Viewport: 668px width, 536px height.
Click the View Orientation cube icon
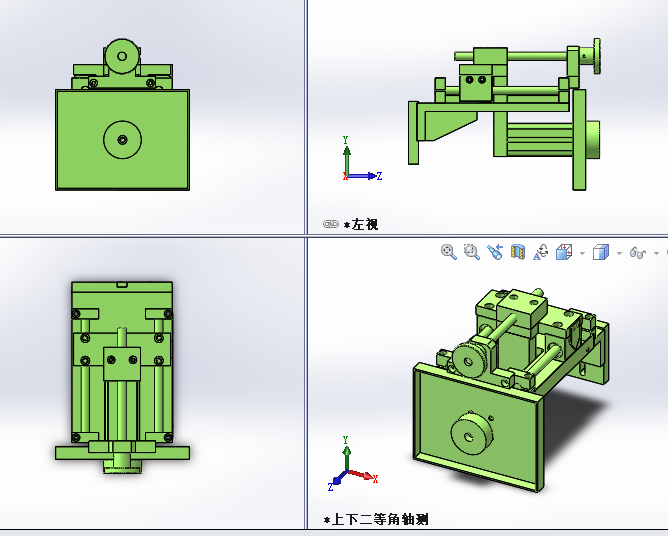tap(564, 252)
